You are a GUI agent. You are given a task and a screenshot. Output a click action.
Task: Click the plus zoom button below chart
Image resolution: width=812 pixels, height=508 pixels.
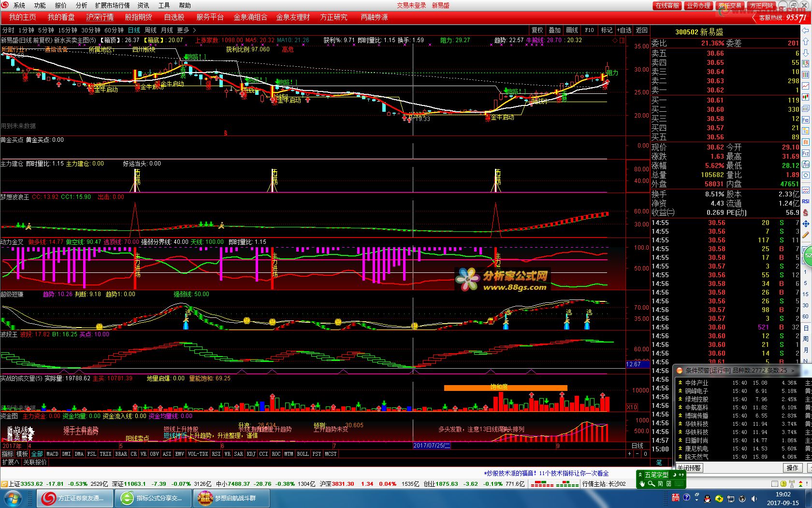629,454
